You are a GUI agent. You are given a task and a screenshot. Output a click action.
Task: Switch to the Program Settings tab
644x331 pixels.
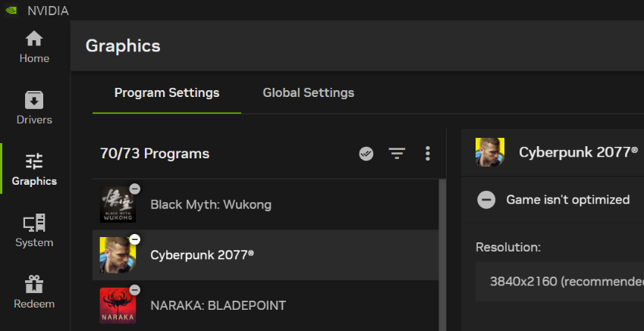coord(167,93)
